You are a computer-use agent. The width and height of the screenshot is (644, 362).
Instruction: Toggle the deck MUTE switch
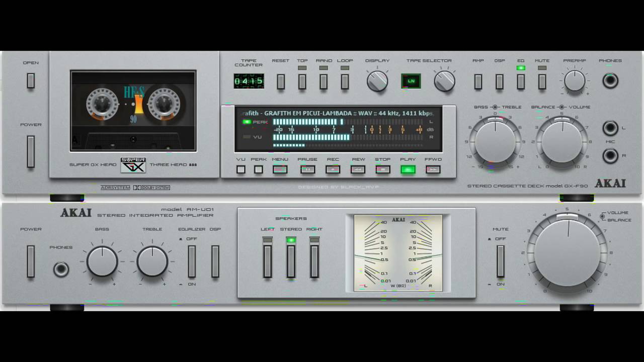click(542, 81)
